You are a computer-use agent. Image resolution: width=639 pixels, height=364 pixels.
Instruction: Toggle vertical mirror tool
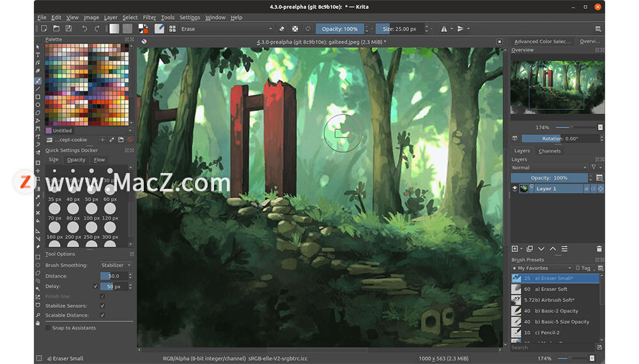(x=460, y=29)
